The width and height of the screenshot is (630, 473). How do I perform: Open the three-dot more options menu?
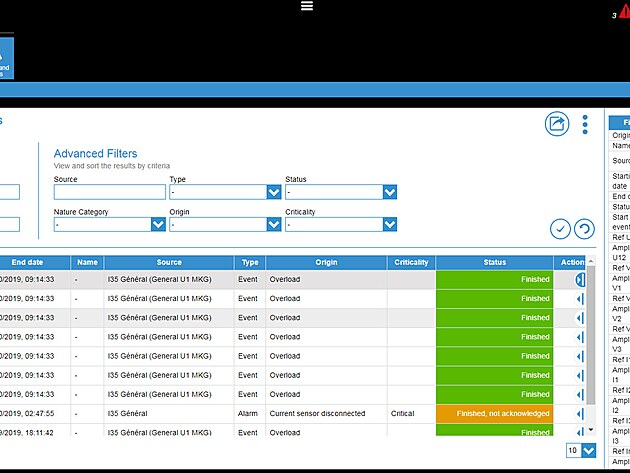585,124
